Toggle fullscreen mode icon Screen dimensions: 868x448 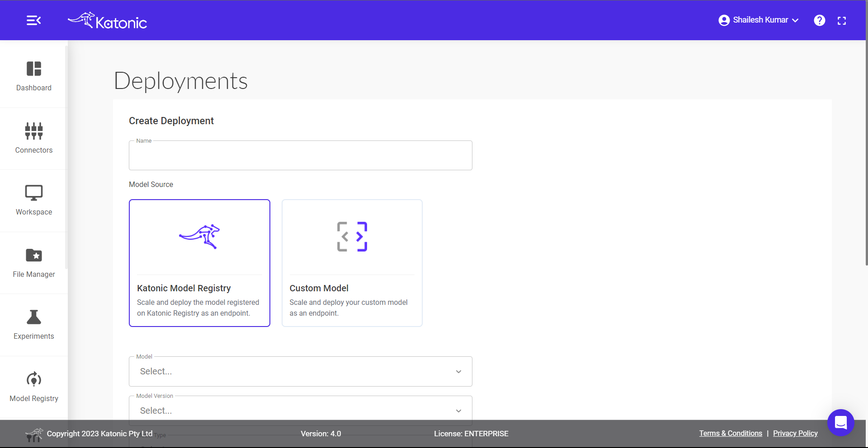(841, 20)
